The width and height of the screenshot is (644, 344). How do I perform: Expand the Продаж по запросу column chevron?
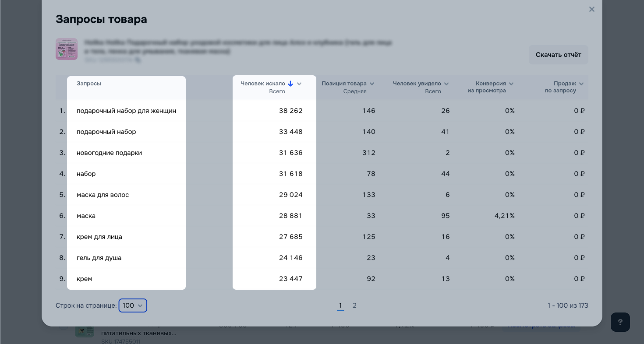point(581,84)
